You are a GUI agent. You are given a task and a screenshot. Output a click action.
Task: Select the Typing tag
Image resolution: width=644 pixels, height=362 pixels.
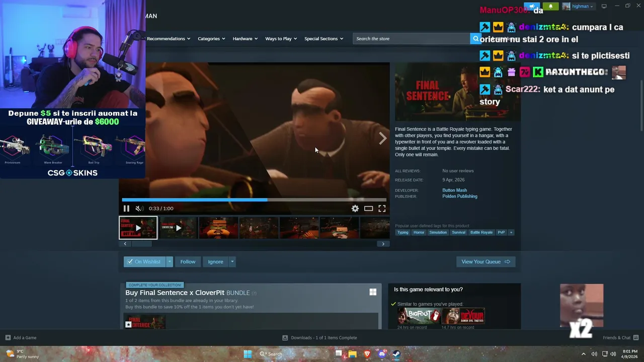(403, 232)
